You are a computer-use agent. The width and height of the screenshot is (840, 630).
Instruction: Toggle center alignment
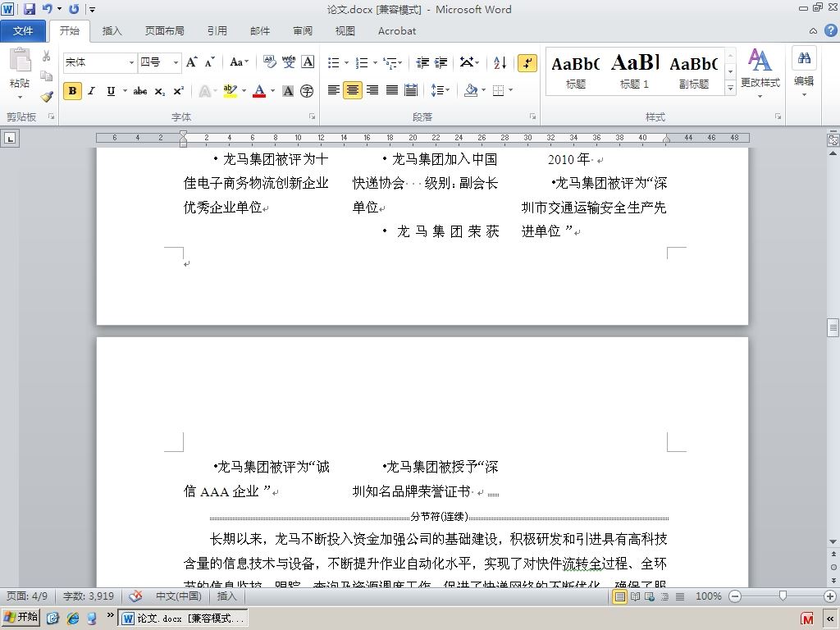(x=353, y=90)
